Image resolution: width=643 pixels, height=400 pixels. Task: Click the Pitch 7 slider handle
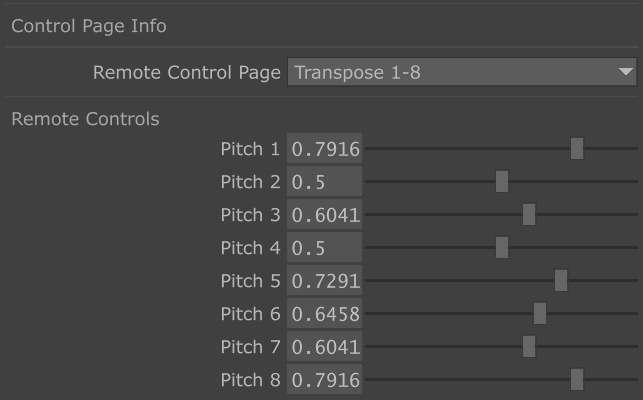pyautogui.click(x=529, y=347)
